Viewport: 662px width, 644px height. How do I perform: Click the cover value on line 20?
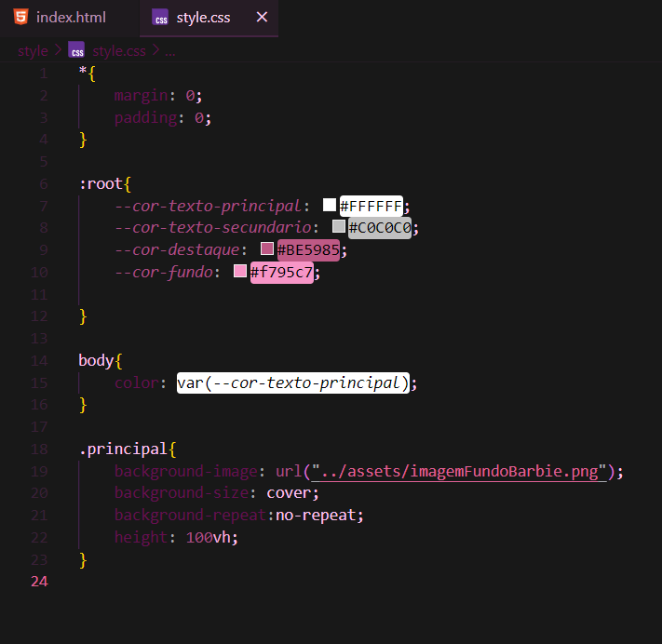point(289,493)
